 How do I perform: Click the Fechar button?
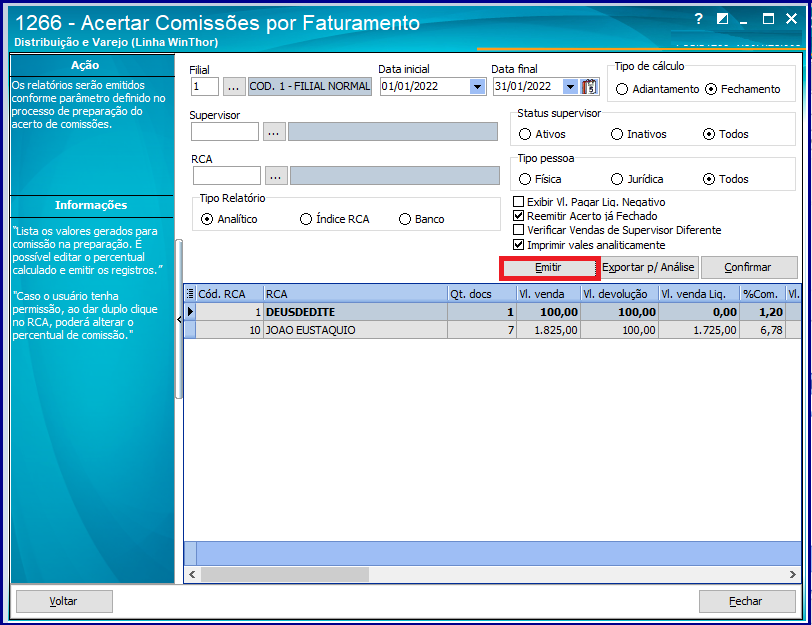[747, 601]
